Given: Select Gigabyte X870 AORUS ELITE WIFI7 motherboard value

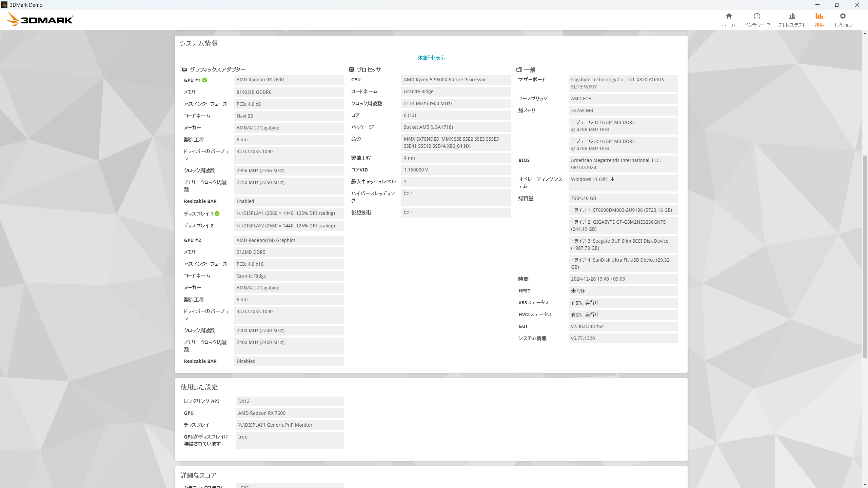Looking at the screenshot, I should (x=623, y=83).
